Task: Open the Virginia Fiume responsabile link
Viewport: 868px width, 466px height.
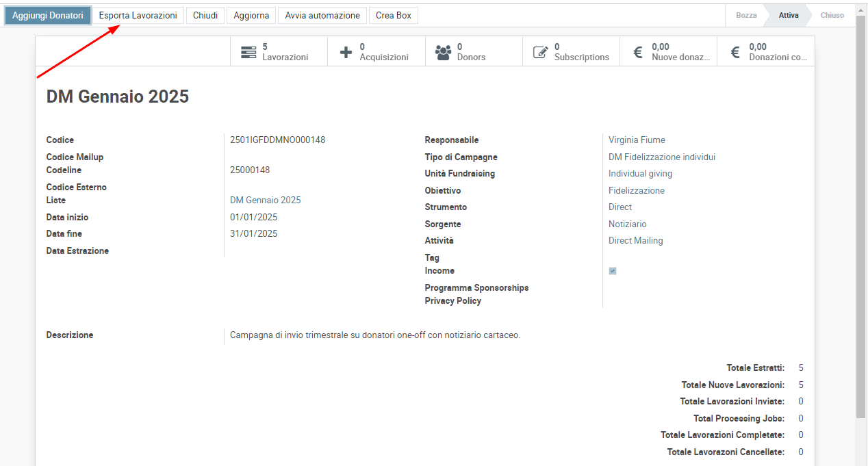Action: [637, 140]
